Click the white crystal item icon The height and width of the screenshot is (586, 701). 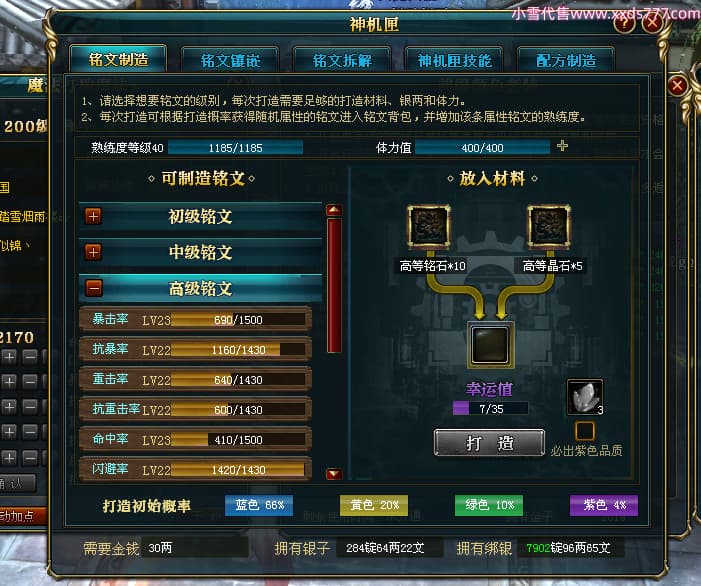pos(585,397)
